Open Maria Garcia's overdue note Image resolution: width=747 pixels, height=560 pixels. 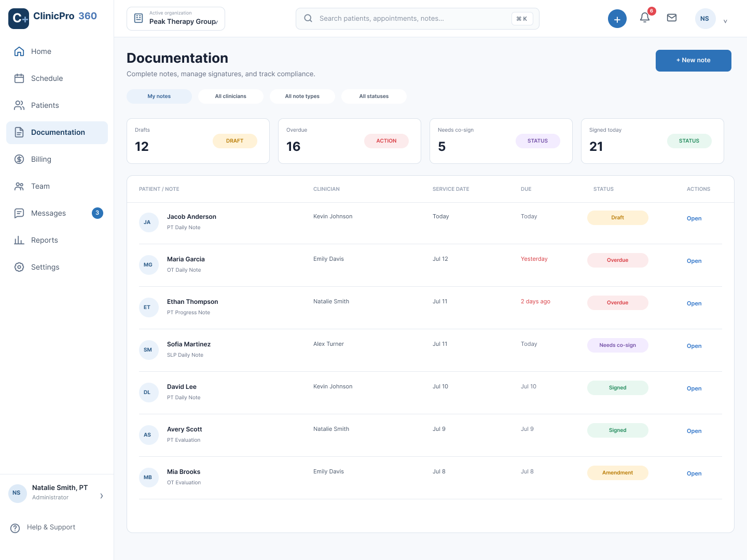click(694, 261)
